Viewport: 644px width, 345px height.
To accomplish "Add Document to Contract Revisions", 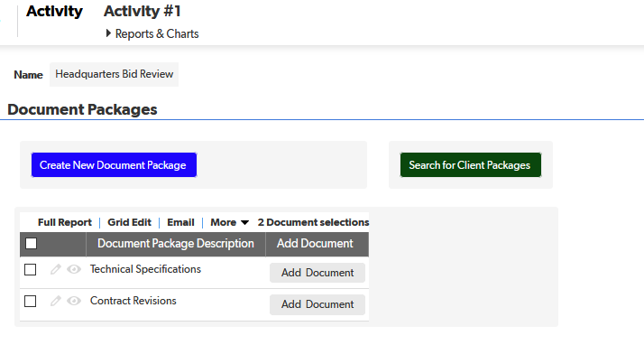I will coord(317,304).
